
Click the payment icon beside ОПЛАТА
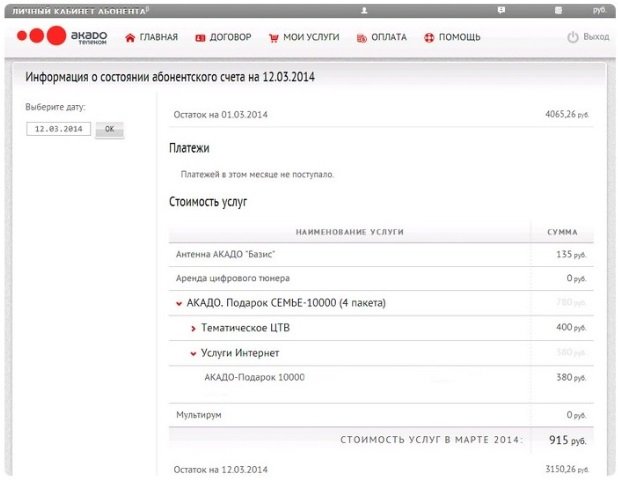(361, 38)
